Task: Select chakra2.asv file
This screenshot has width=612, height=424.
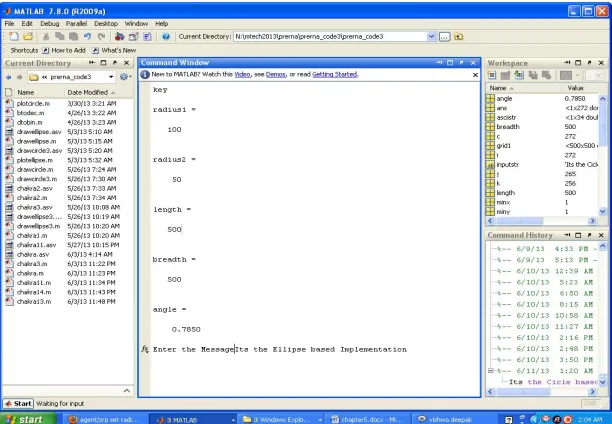Action: point(32,188)
